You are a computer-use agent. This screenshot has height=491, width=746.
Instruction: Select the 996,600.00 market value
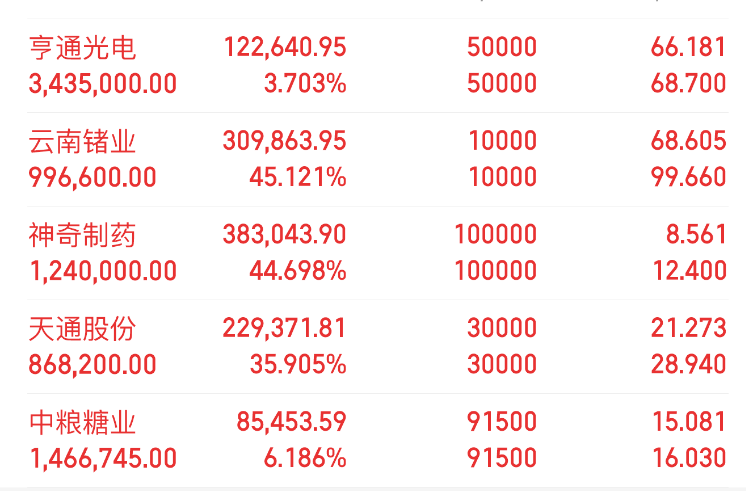(x=92, y=177)
